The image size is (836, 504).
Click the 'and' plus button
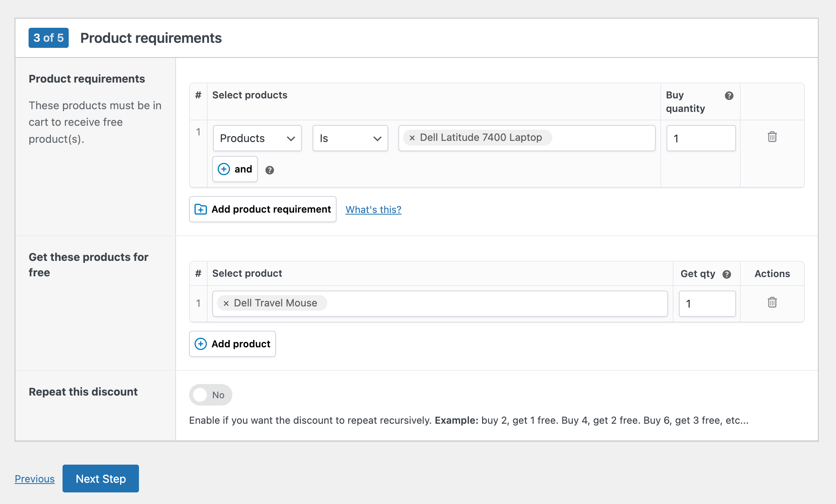click(x=235, y=169)
